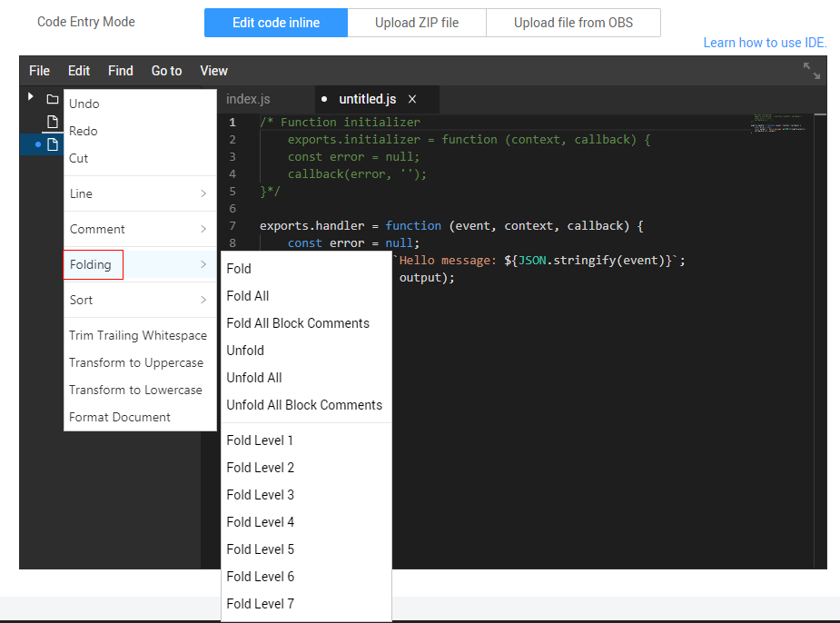Select Fold Level 1

coord(306,440)
